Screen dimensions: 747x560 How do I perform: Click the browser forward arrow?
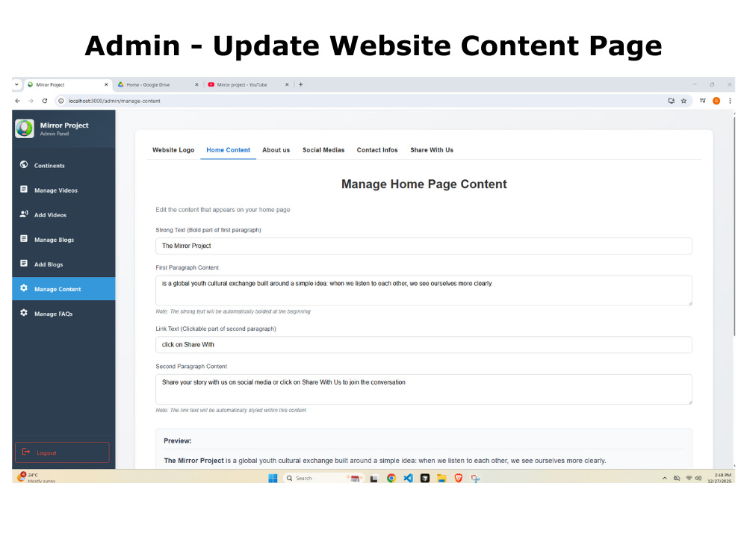31,101
